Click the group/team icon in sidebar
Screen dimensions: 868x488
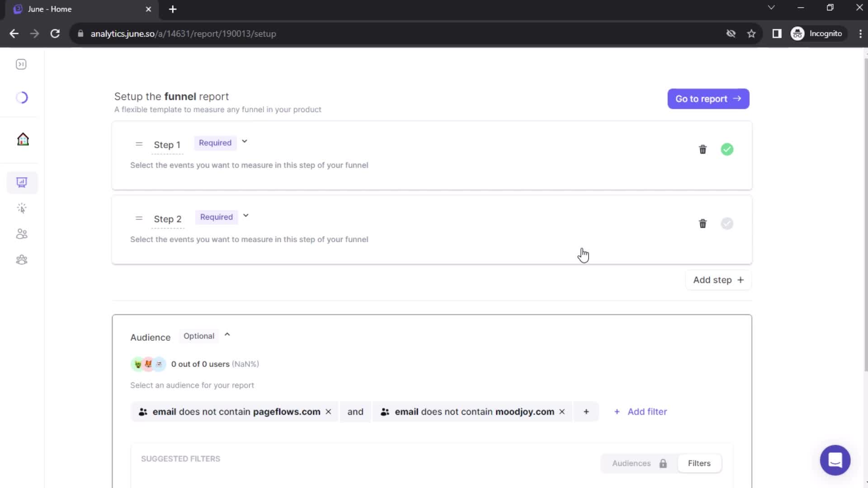point(21,259)
